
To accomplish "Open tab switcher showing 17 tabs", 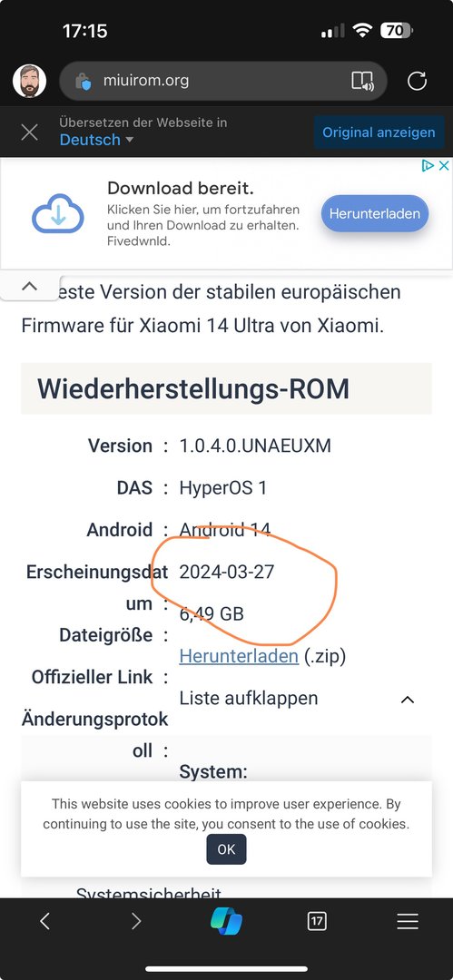I will tap(317, 921).
